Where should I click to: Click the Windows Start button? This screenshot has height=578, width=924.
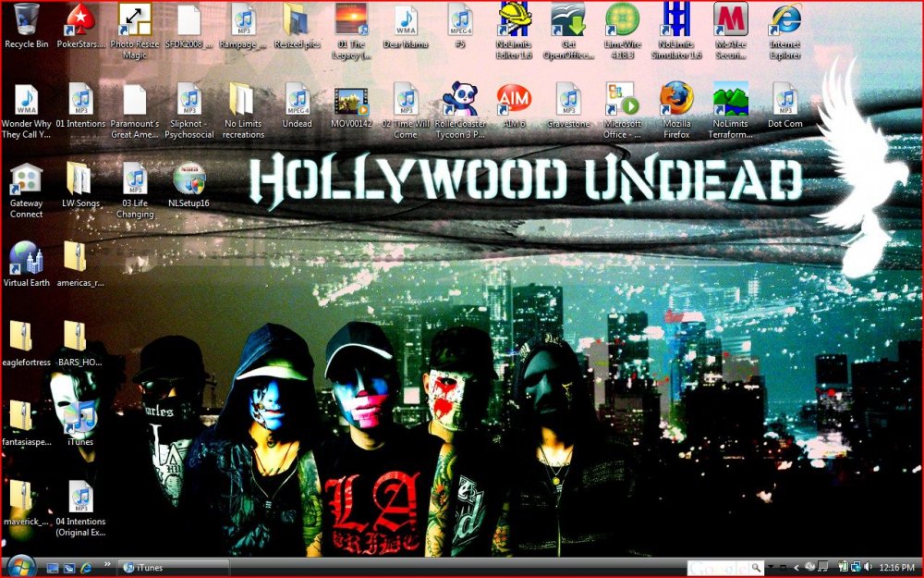pyautogui.click(x=19, y=566)
